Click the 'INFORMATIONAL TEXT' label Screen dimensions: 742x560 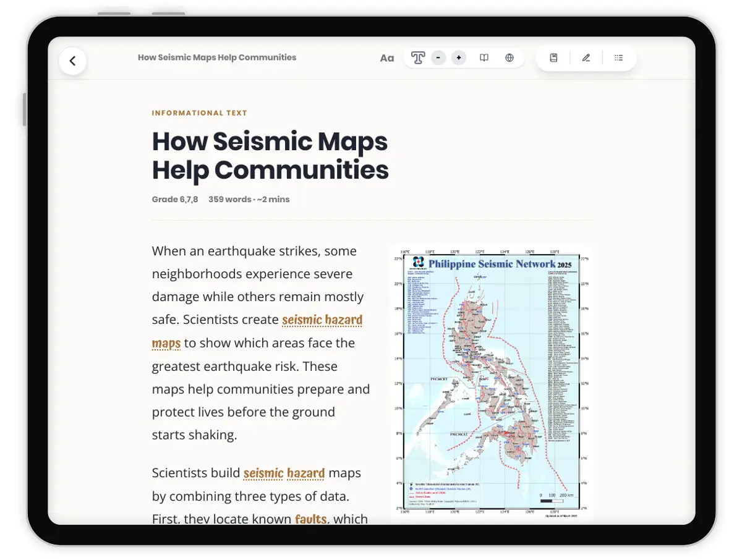(x=200, y=113)
